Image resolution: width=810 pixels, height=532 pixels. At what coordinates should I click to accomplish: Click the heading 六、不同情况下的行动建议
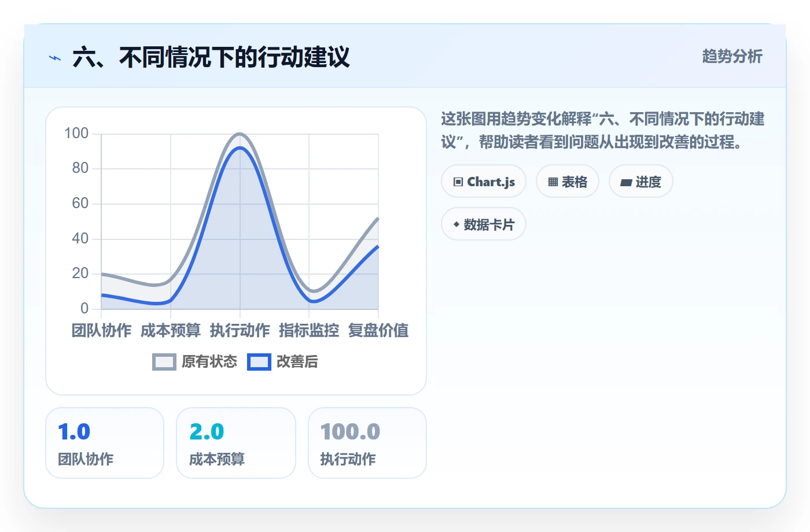211,57
